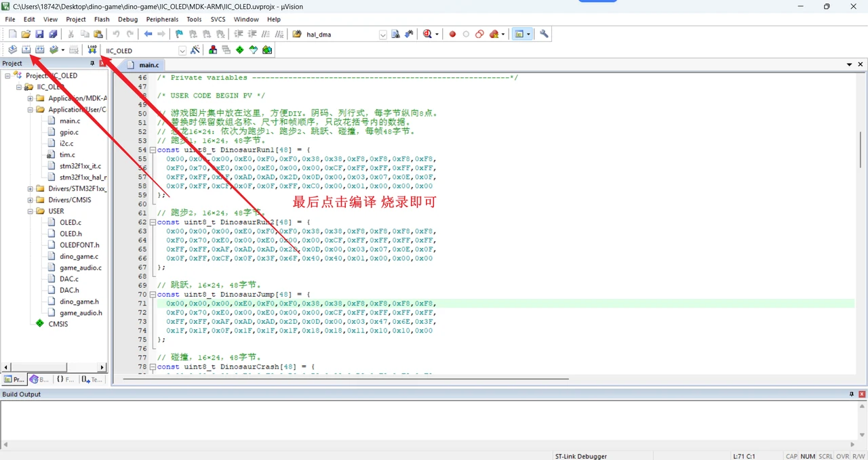
Task: Undo the last edit
Action: point(116,35)
